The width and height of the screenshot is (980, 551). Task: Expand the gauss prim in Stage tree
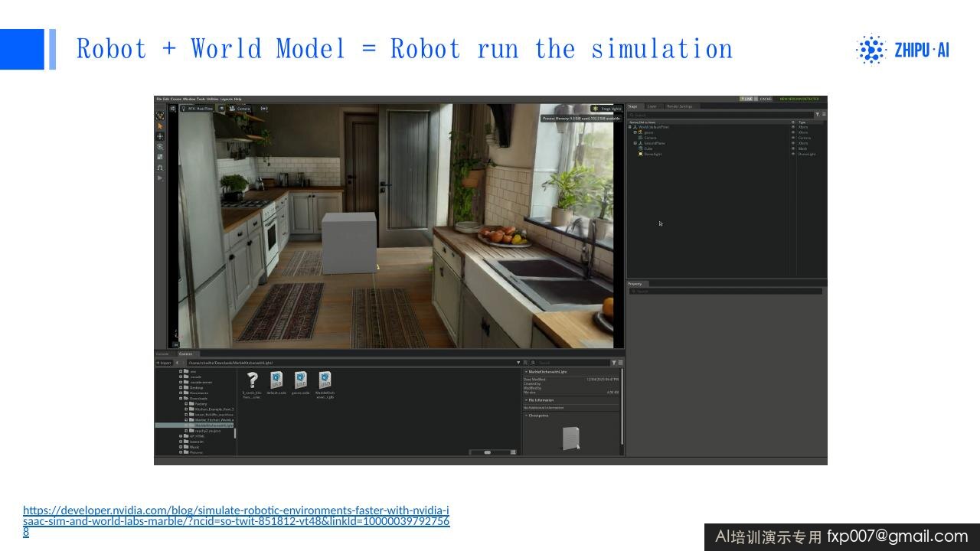click(x=635, y=132)
